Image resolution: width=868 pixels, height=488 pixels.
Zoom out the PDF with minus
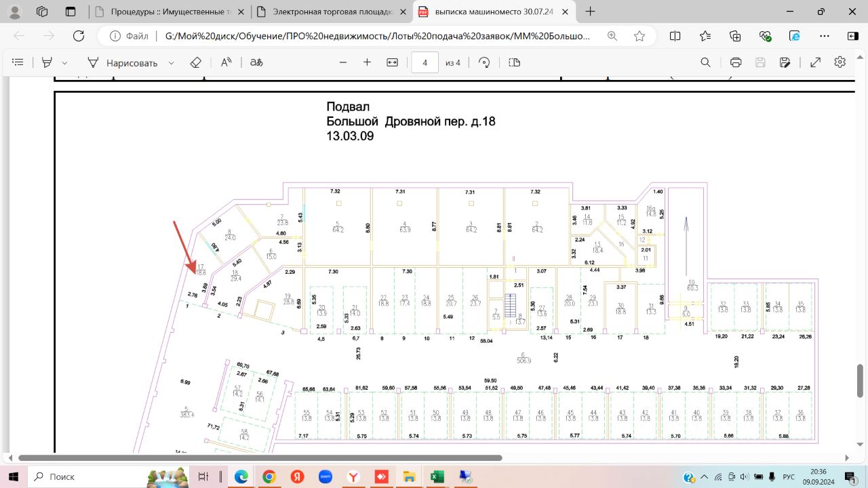[x=343, y=62]
